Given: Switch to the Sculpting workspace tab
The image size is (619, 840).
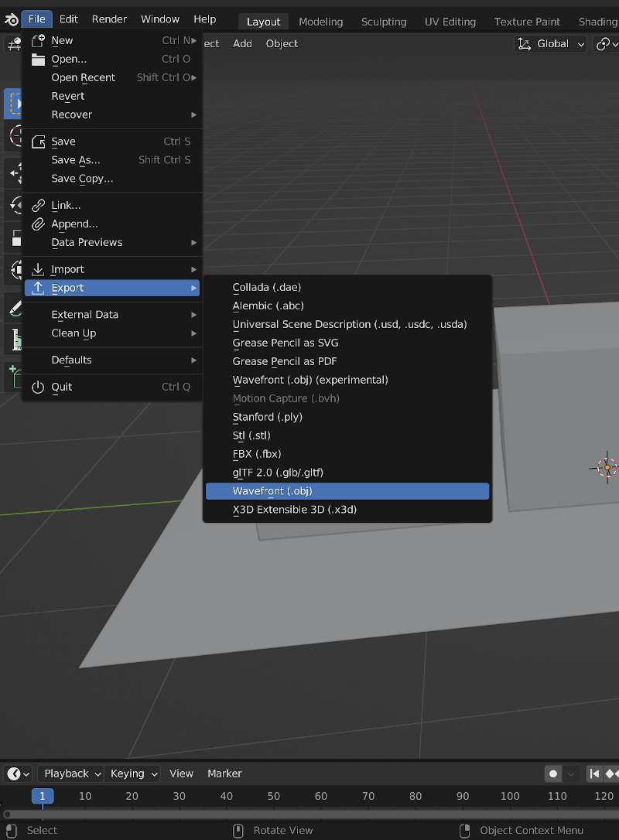Looking at the screenshot, I should [383, 22].
